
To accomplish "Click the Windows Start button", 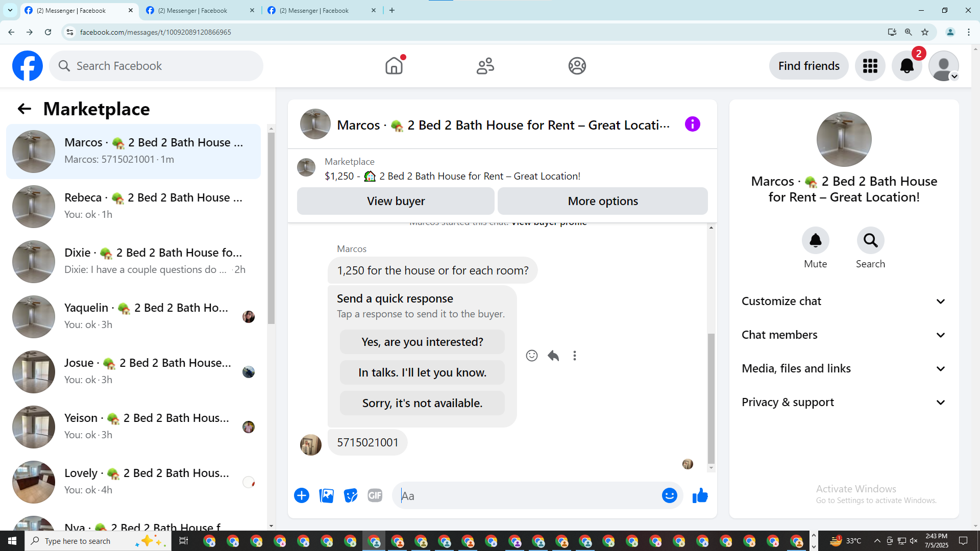I will click(x=12, y=541).
